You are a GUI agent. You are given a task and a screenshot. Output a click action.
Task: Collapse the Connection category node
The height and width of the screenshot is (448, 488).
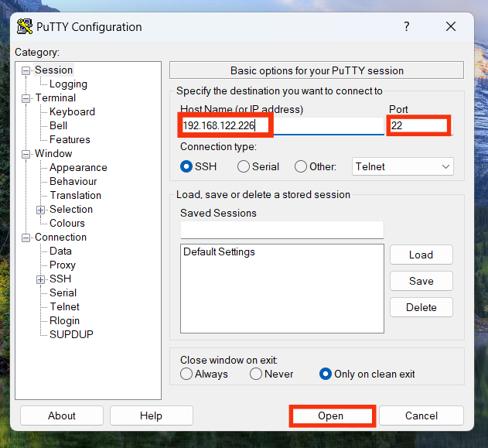tap(26, 238)
